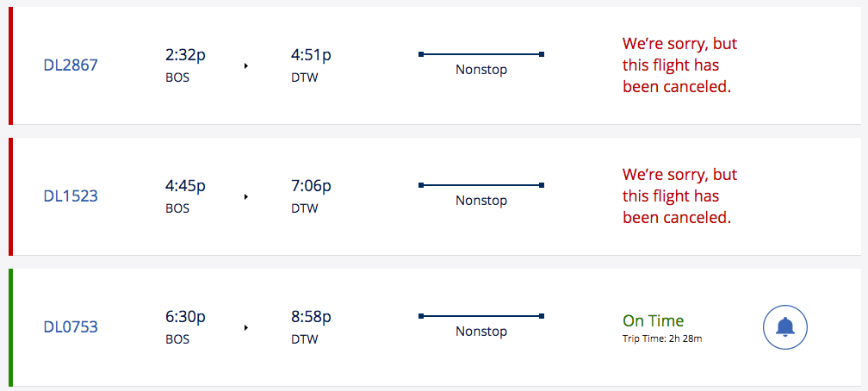The image size is (868, 391).
Task: Click the Nonstop route line for DL2867
Action: tap(481, 54)
